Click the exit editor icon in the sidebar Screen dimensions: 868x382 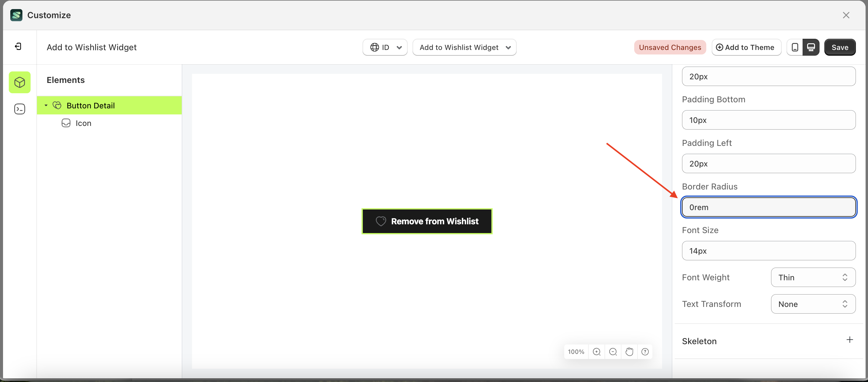pos(18,46)
